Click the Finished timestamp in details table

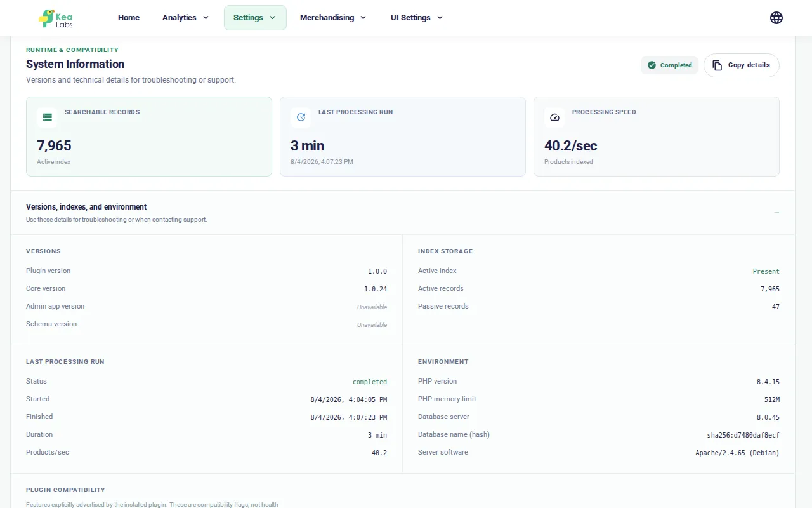(349, 417)
